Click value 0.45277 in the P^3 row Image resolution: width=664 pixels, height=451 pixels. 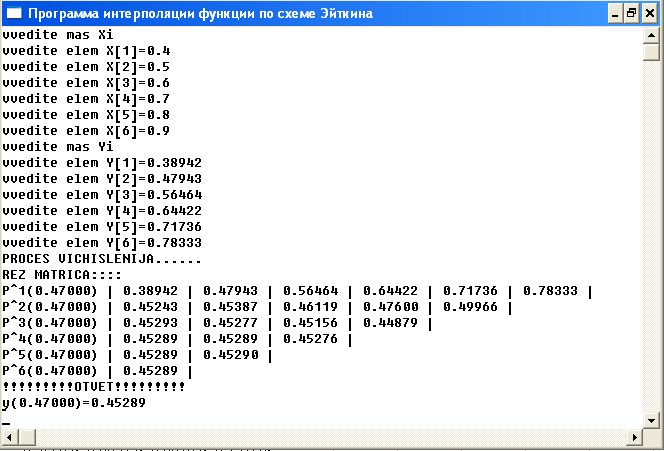point(230,323)
